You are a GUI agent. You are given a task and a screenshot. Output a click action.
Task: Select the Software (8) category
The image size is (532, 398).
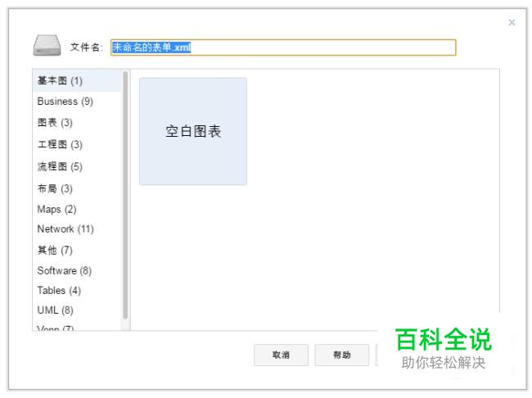point(77,270)
